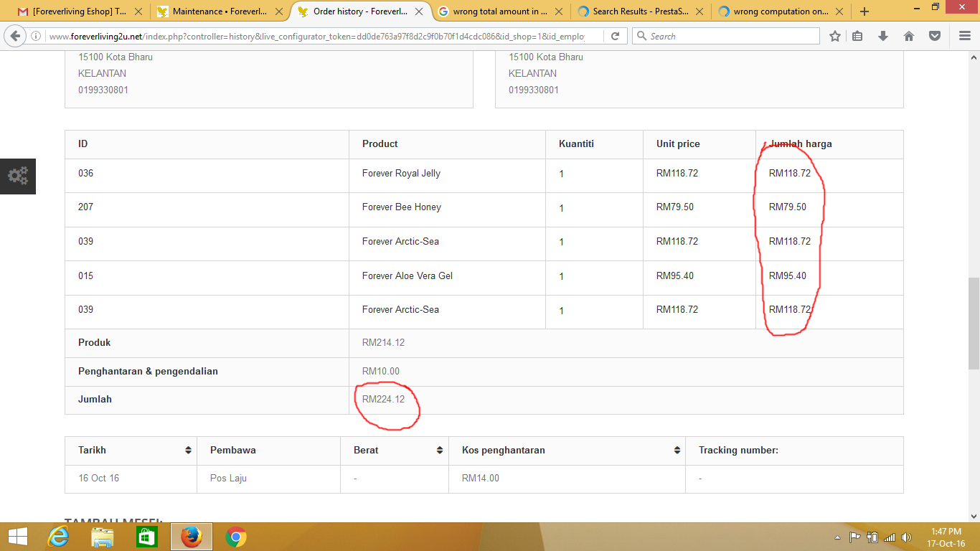This screenshot has width=980, height=551.
Task: Open Action Center flag in the tray
Action: pyautogui.click(x=855, y=537)
